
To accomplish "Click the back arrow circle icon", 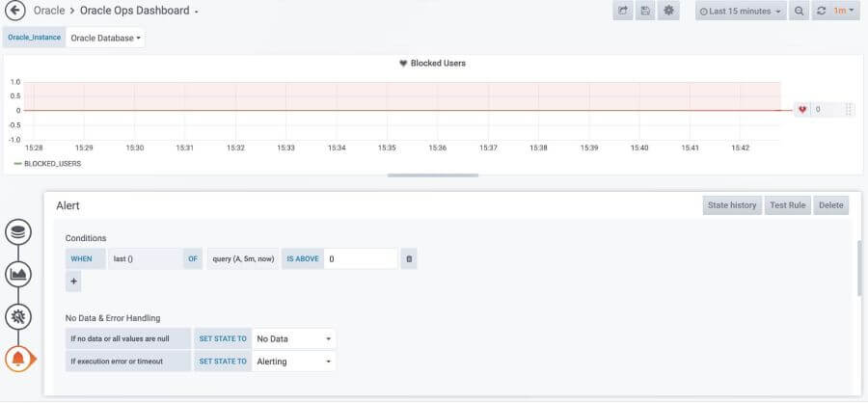I will click(14, 11).
